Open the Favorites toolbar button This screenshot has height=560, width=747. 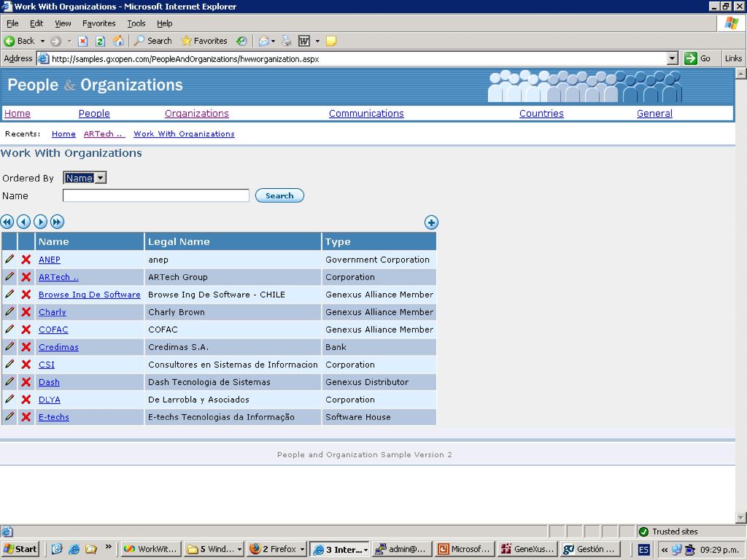pyautogui.click(x=204, y=41)
